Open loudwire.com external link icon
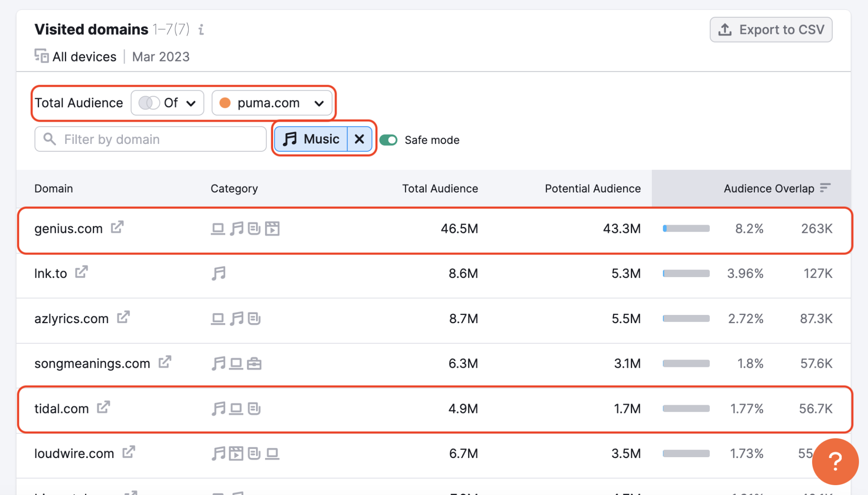The height and width of the screenshot is (495, 868). [128, 452]
